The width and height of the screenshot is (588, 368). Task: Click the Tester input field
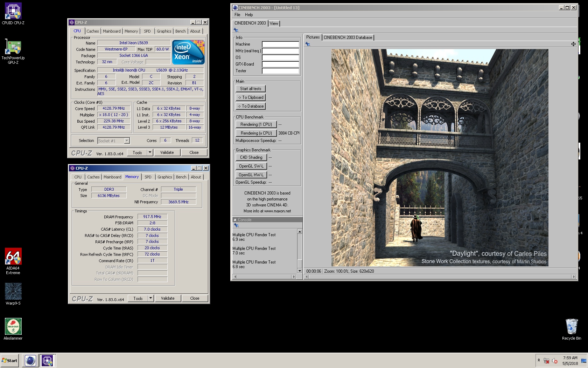281,71
